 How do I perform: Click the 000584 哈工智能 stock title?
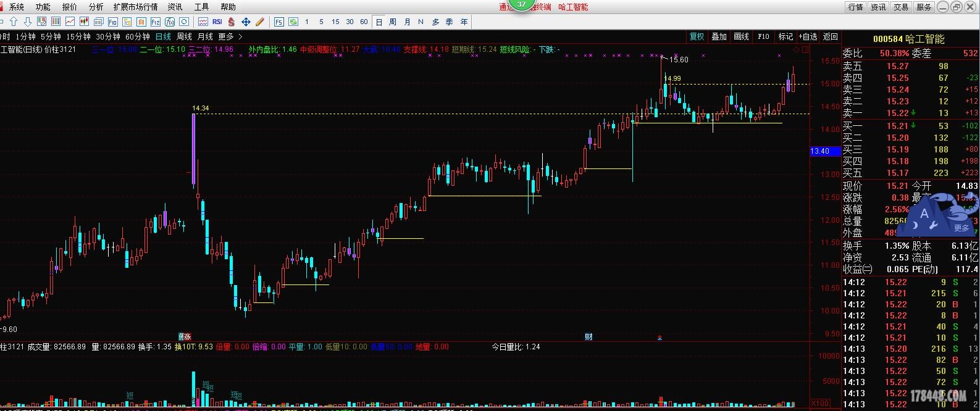tap(908, 39)
